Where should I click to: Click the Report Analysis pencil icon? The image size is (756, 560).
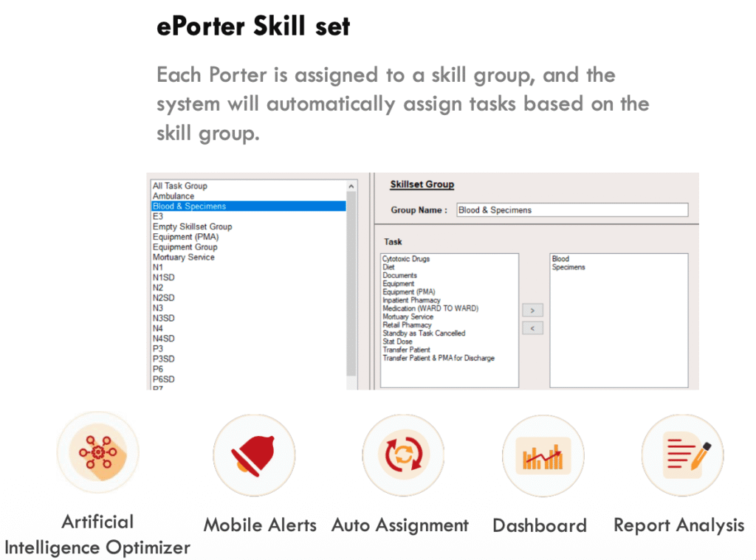click(x=682, y=454)
